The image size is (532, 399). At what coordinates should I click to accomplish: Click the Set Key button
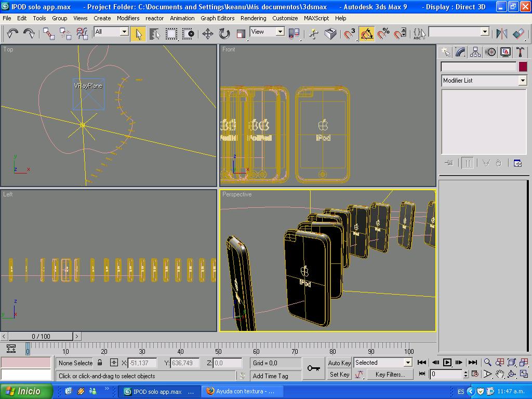tap(339, 375)
